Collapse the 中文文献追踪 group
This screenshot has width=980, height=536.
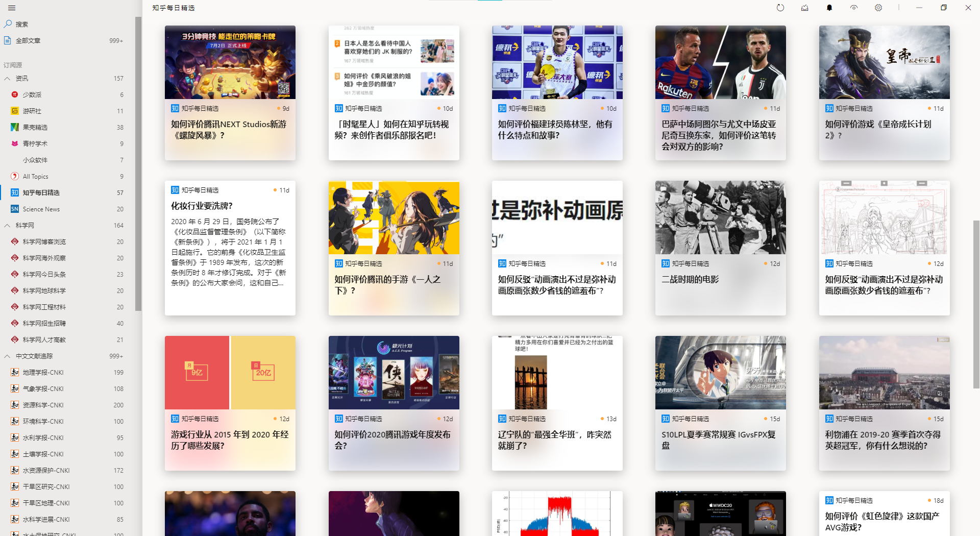(x=7, y=356)
